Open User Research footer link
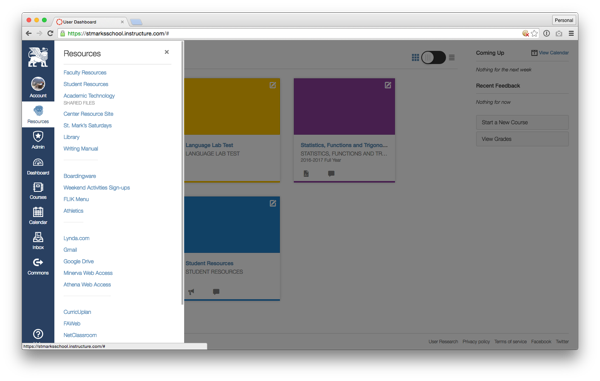Viewport: 600px width, 381px height. pyautogui.click(x=443, y=342)
